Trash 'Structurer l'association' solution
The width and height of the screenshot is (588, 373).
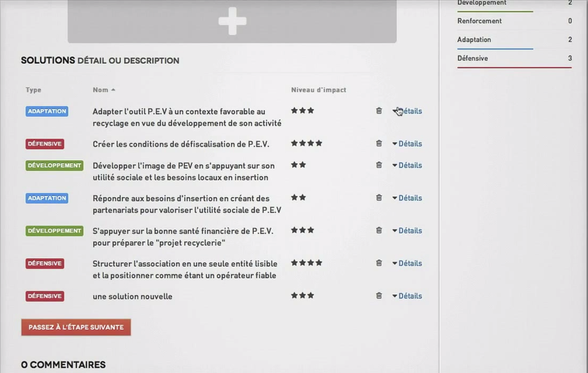click(x=379, y=263)
